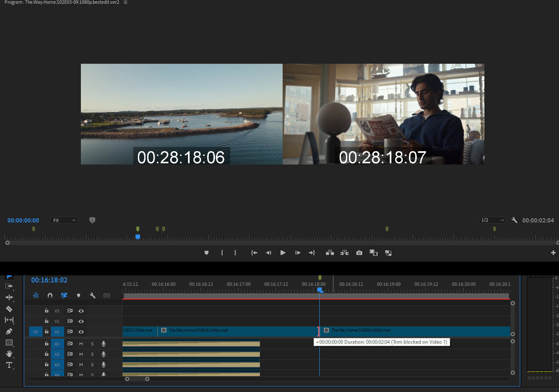Select the Hand tool
Viewport: 559px width, 392px height.
click(x=9, y=354)
